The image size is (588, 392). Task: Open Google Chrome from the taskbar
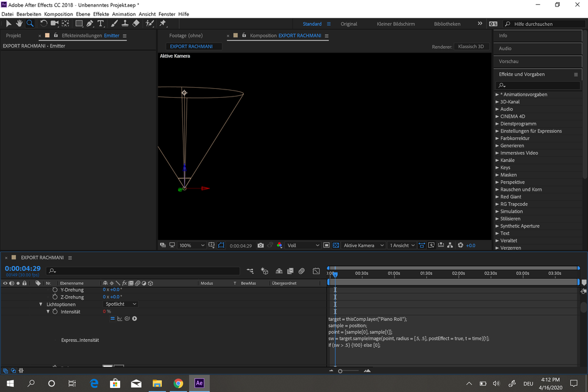point(178,383)
